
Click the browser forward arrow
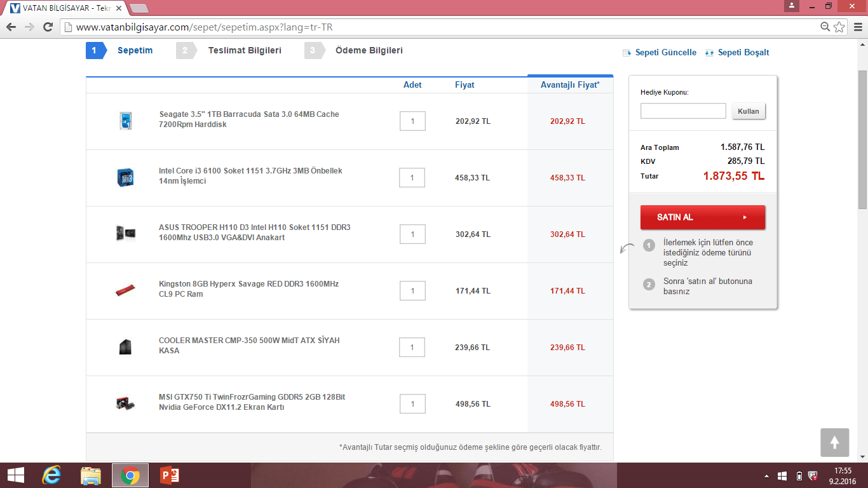pos(29,27)
